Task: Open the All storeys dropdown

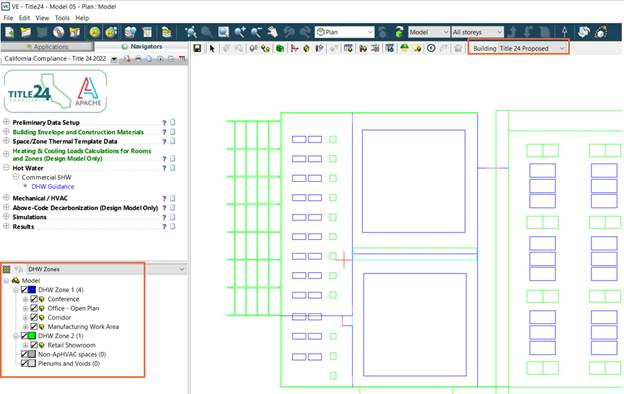Action: pyautogui.click(x=478, y=32)
